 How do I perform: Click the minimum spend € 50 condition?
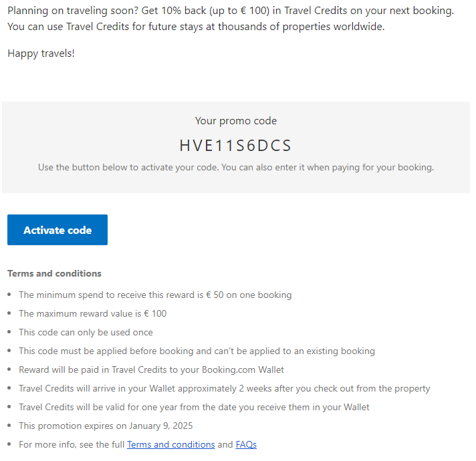click(155, 295)
